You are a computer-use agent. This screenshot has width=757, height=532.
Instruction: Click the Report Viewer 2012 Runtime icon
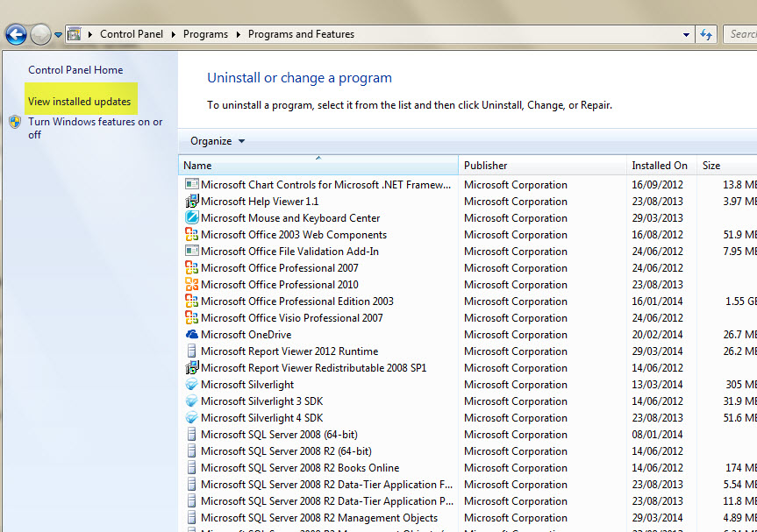pos(191,351)
